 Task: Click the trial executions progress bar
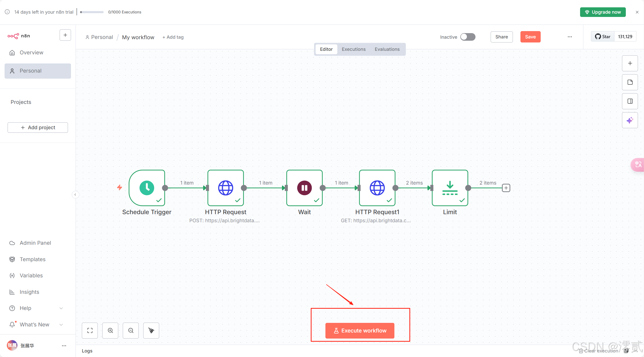click(92, 12)
